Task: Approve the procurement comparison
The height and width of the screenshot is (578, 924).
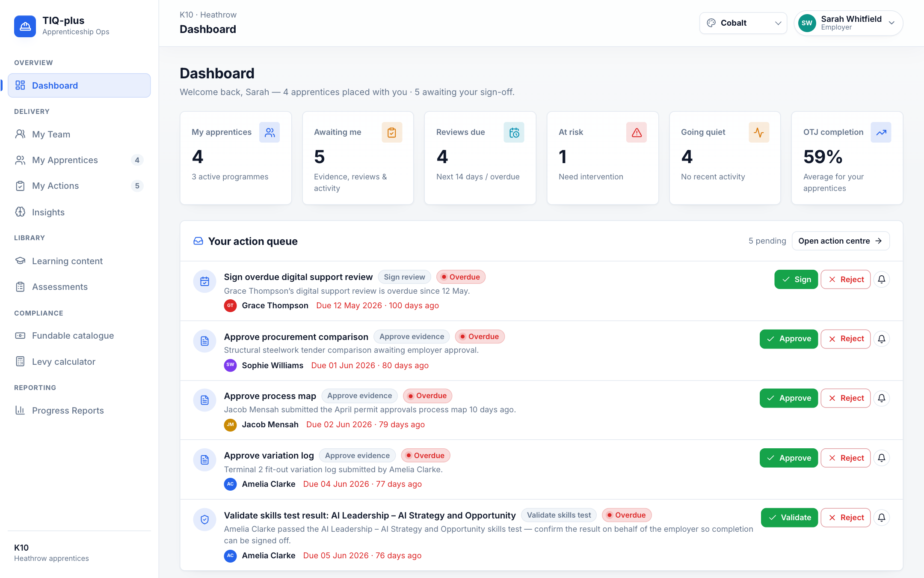Action: click(x=789, y=339)
